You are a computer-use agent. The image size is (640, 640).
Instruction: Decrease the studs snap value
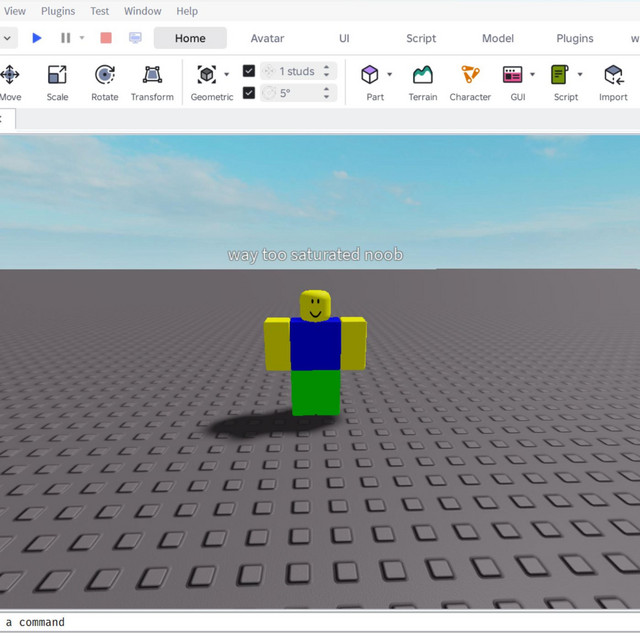(x=327, y=75)
